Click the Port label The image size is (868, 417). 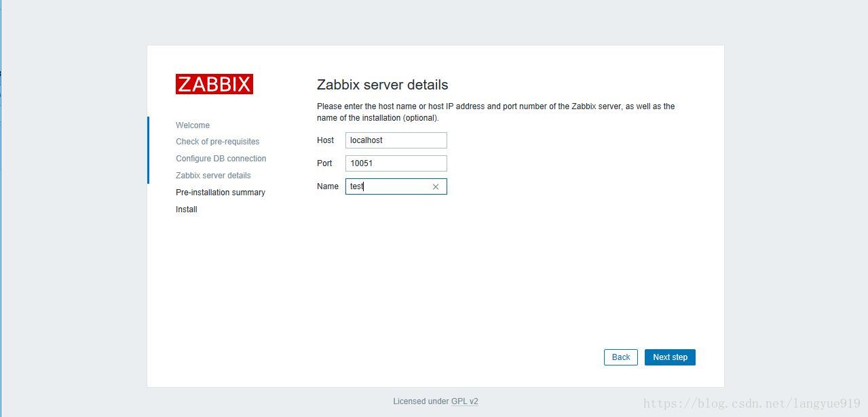click(324, 163)
